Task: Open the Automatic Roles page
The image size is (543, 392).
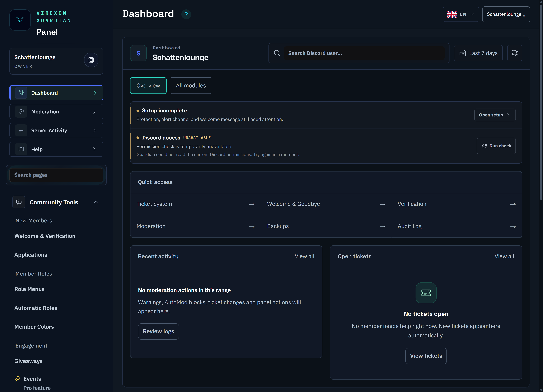Action: click(36, 308)
